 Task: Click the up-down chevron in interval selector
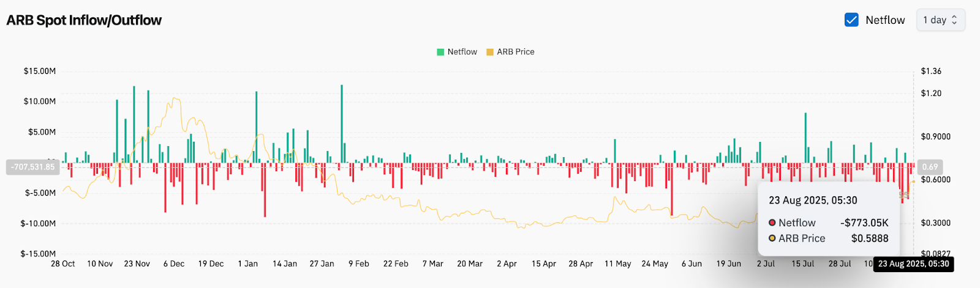coord(954,20)
